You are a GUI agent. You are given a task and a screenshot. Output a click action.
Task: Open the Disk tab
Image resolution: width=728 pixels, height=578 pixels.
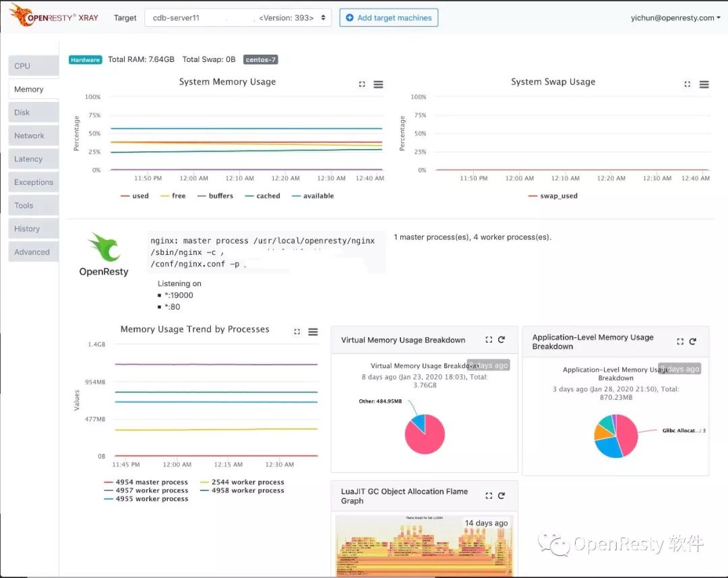click(34, 113)
